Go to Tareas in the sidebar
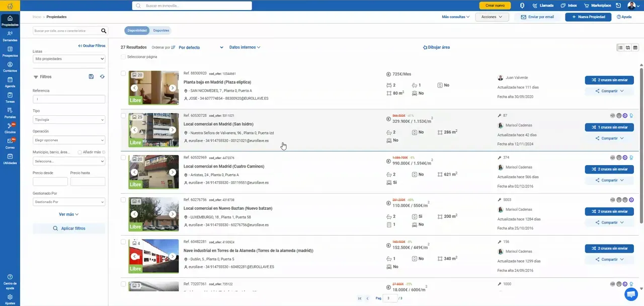The image size is (644, 306). click(10, 97)
